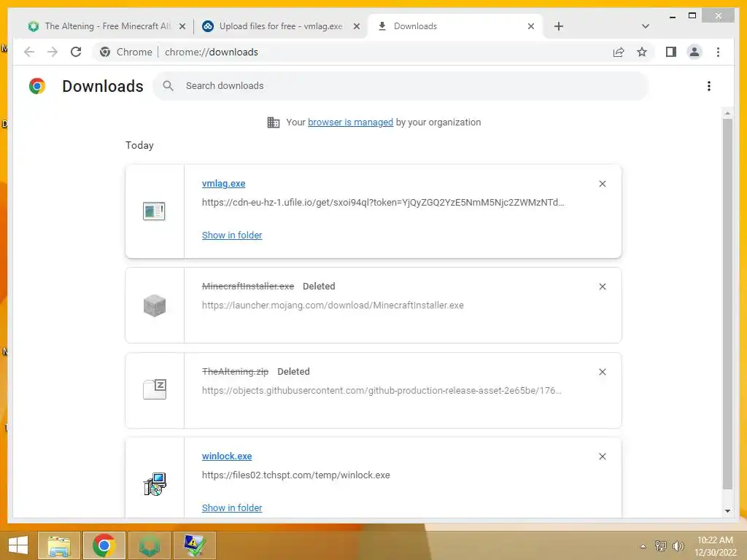Close the Upload files for free tab
The image size is (747, 560).
[356, 27]
